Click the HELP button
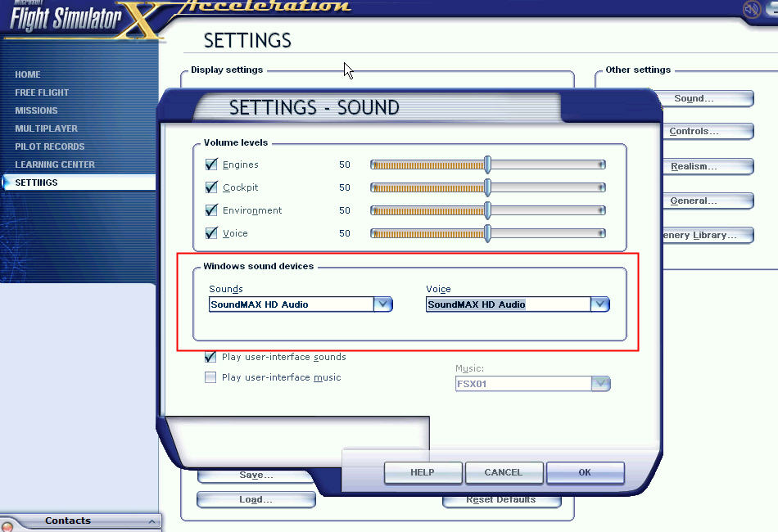The height and width of the screenshot is (532, 778). tap(423, 472)
